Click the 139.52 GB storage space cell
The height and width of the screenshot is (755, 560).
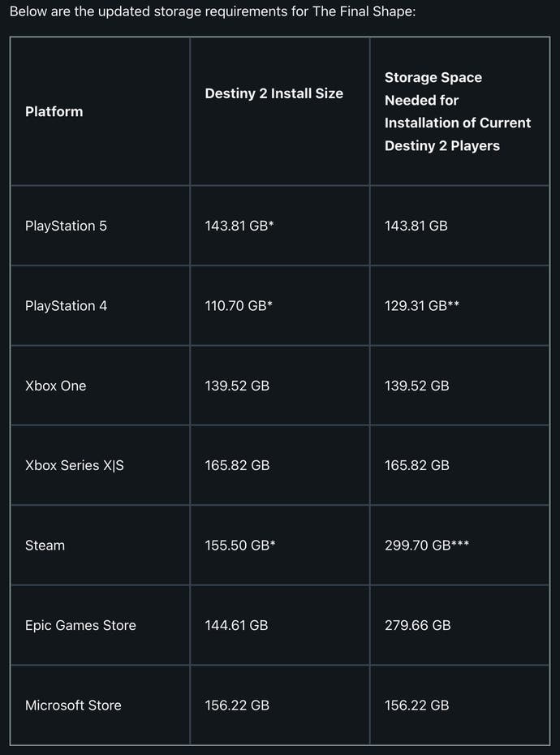point(416,386)
